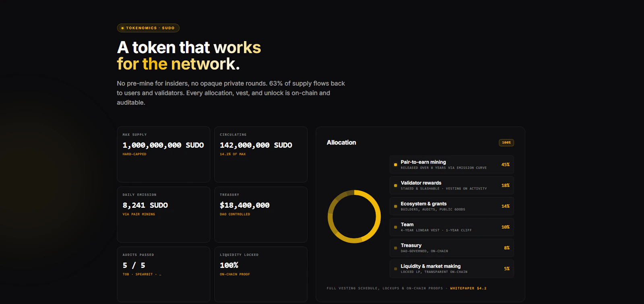
Task: Click the Liquidity & market making color dot
Action: [396, 269]
